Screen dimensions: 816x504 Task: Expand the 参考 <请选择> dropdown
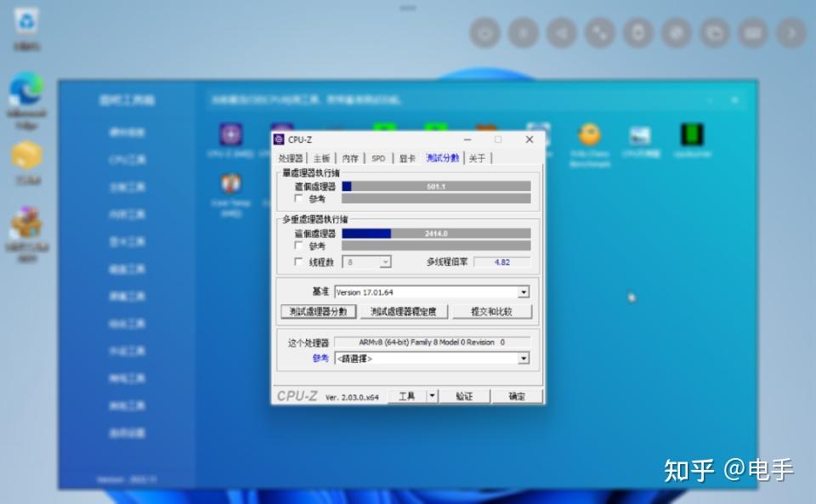tap(524, 358)
